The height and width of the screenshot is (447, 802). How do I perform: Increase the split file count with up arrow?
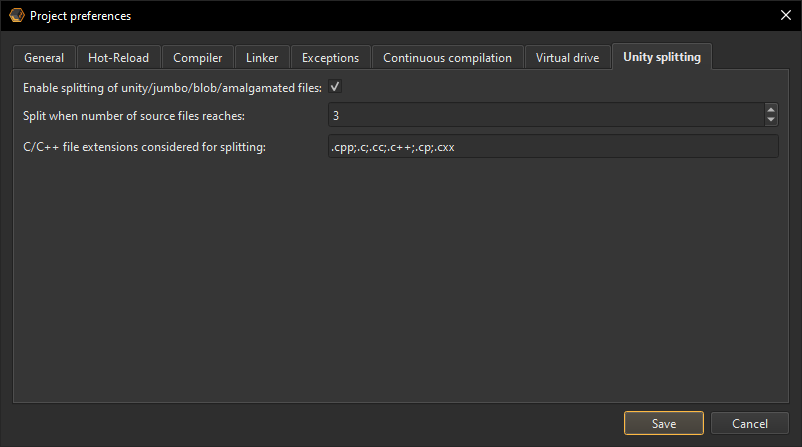pos(771,109)
